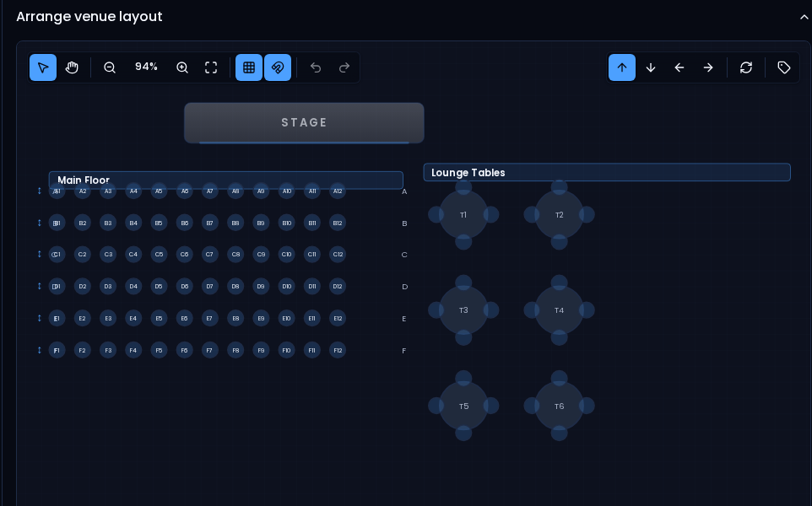812x506 pixels.
Task: Select seat B10
Action: 286,223
